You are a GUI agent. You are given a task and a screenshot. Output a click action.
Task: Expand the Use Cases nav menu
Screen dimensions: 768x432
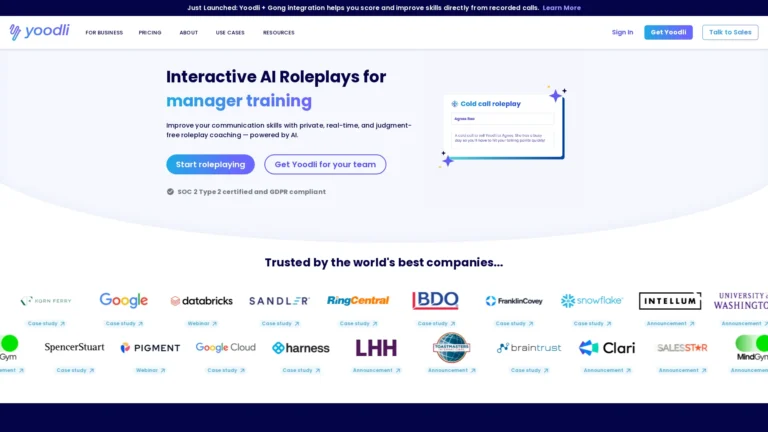click(x=230, y=33)
